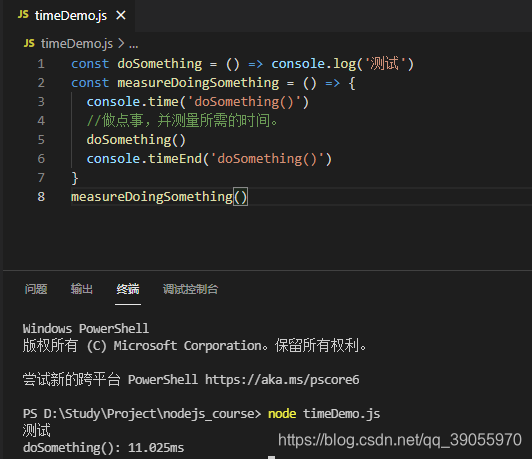Click timeDemo.js in the breadcrumb

[77, 43]
